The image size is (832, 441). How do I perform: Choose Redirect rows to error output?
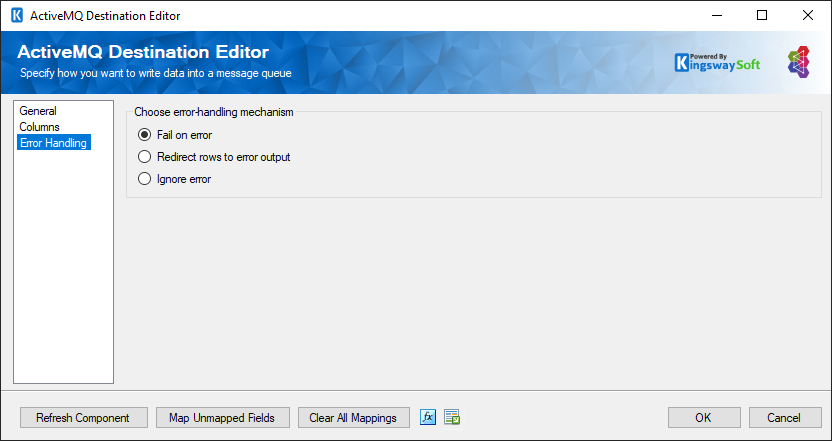pos(214,157)
